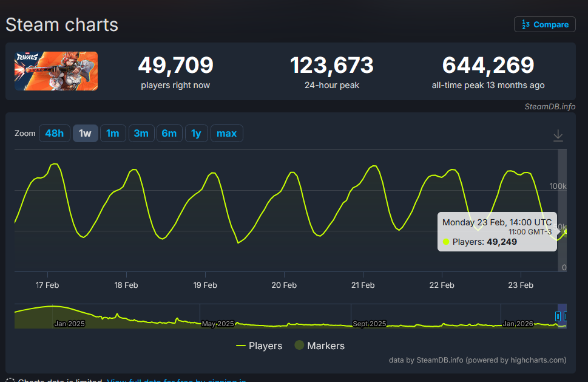The height and width of the screenshot is (382, 588).
Task: Click the Players: 49,249 tooltip value
Action: point(484,242)
